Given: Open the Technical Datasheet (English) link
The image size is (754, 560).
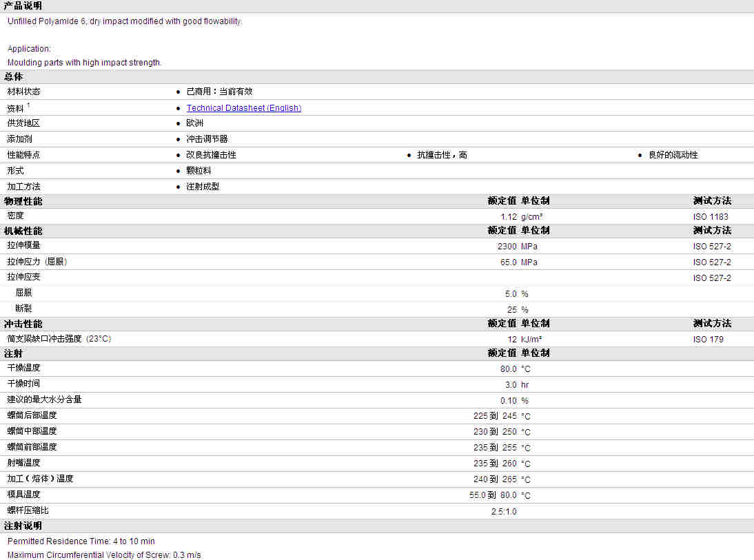Looking at the screenshot, I should tap(244, 107).
